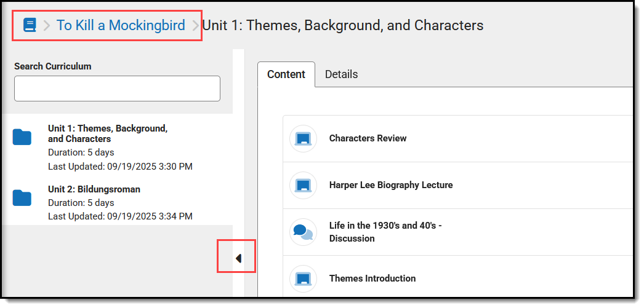Click into the Search Curriculum field
This screenshot has width=644, height=308.
click(117, 89)
